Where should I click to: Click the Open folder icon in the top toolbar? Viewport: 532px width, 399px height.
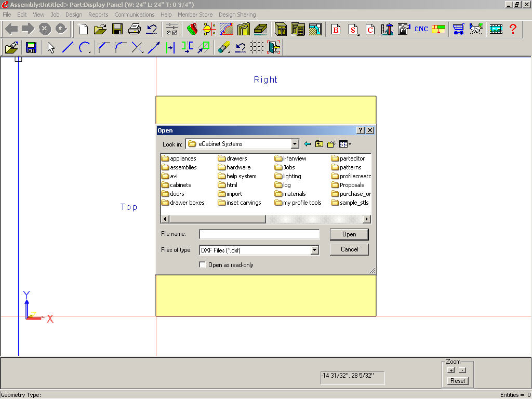[100, 29]
